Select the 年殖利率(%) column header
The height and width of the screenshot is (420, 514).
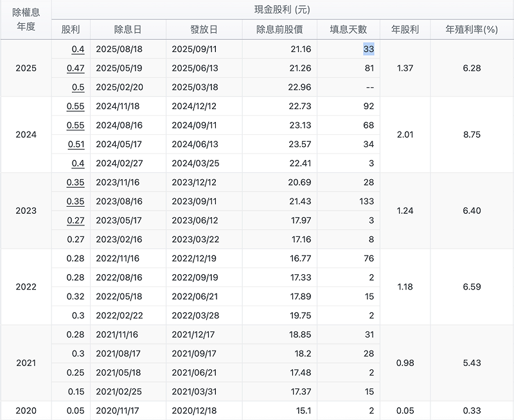[x=472, y=30]
